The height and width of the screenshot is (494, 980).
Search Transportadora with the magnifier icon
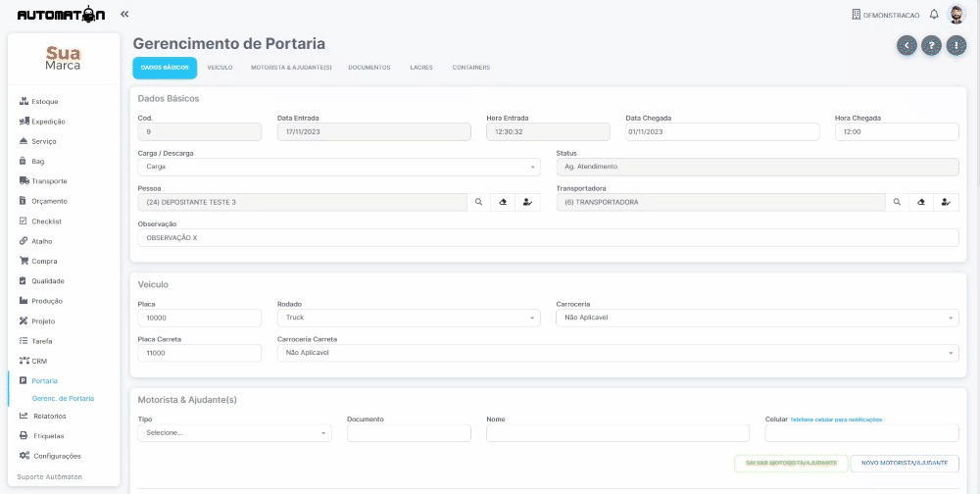(x=897, y=202)
